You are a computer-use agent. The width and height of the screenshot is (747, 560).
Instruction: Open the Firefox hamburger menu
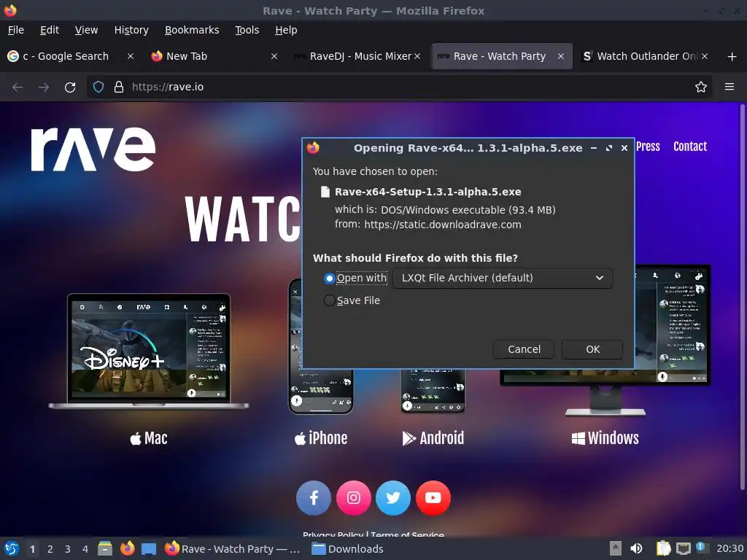(x=729, y=87)
